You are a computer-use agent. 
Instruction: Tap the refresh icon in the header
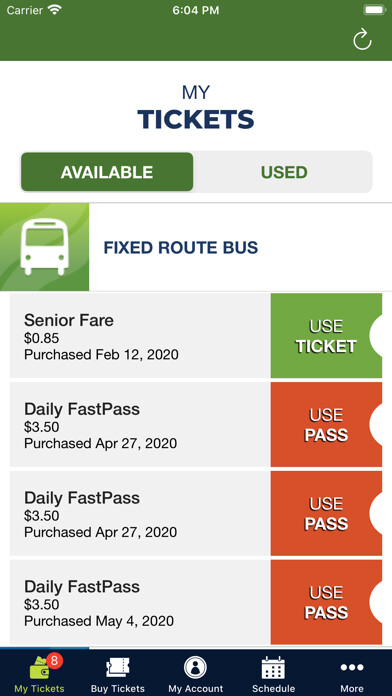(x=362, y=40)
